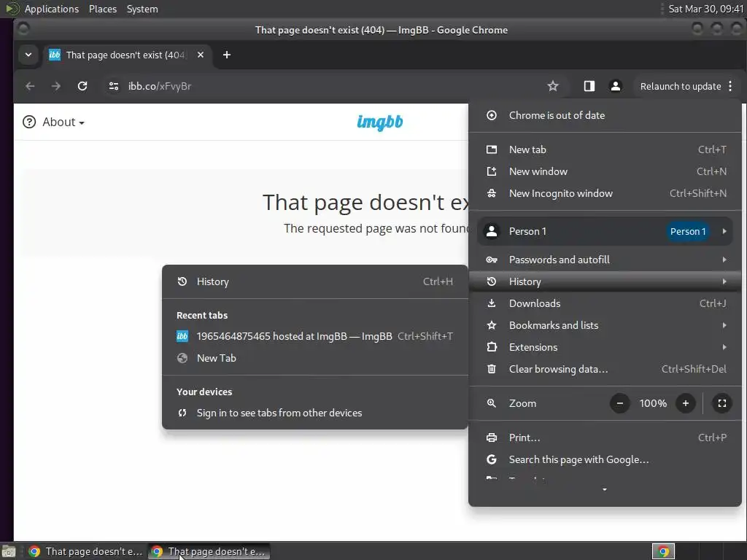Select New window from Chrome menu
The image size is (747, 560).
point(605,171)
